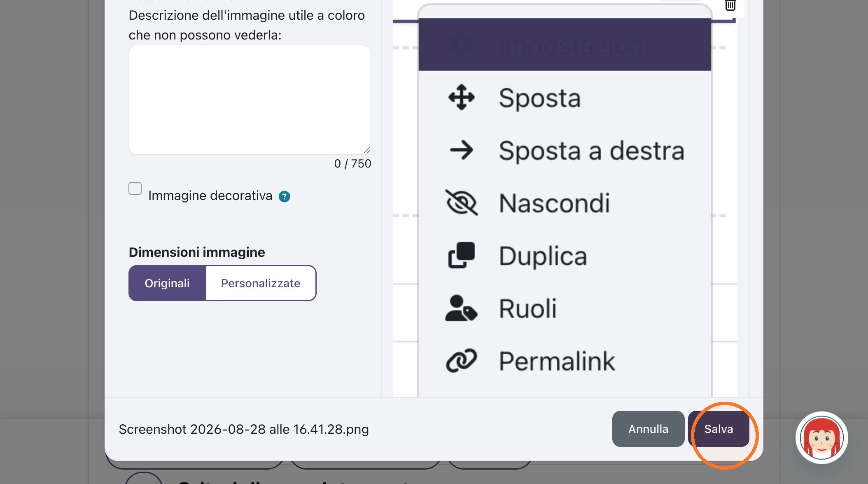Click the Ruoli user-tag icon
This screenshot has width=868, height=484.
[462, 308]
